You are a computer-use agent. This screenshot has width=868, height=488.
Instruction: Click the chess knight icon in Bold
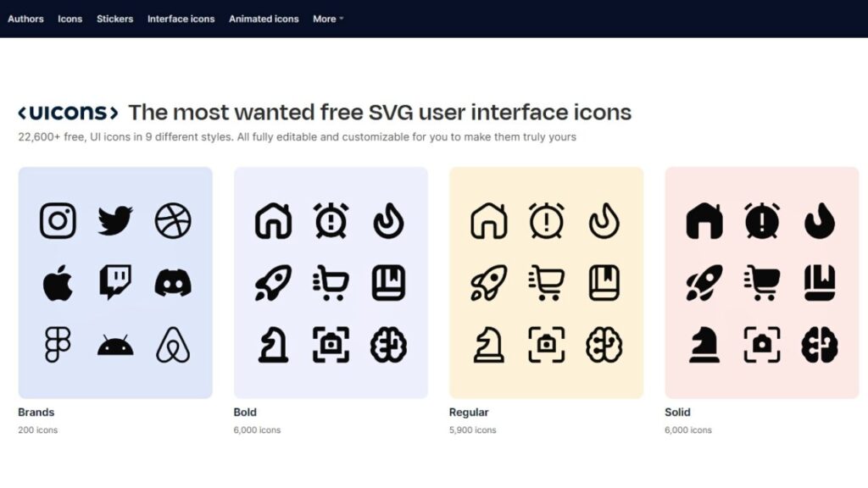tap(273, 342)
